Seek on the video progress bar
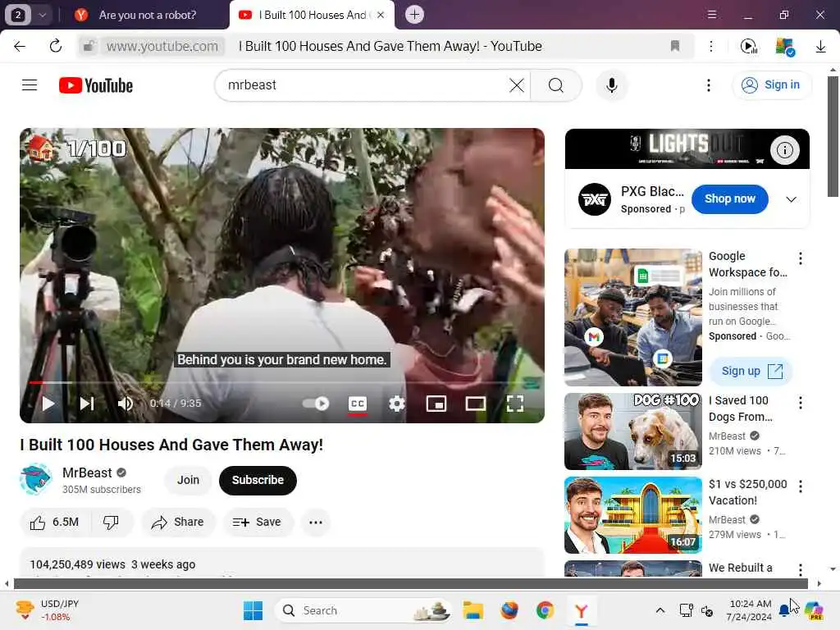Viewport: 840px width, 630px height. [x=282, y=382]
